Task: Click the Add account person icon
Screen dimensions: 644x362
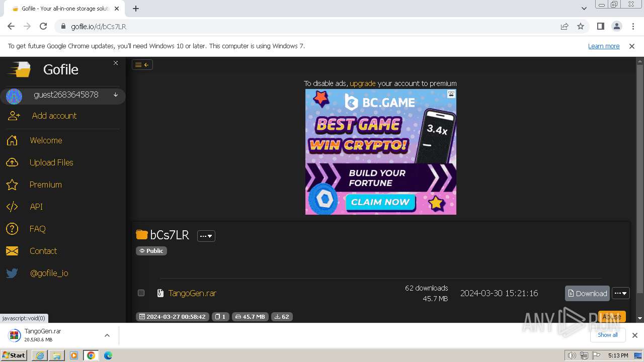Action: (14, 116)
